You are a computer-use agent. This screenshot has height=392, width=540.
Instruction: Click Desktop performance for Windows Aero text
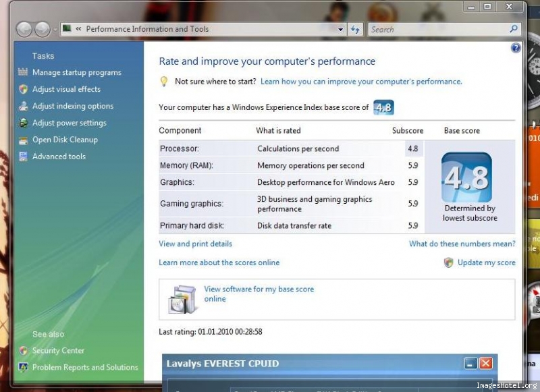tap(326, 182)
